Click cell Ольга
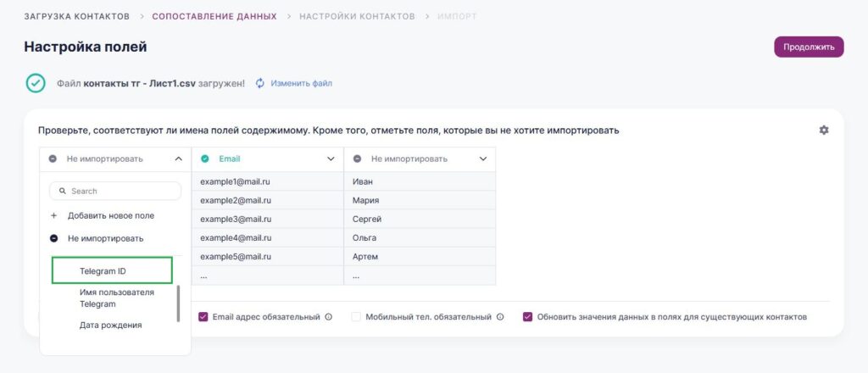This screenshot has width=868, height=373. 420,237
